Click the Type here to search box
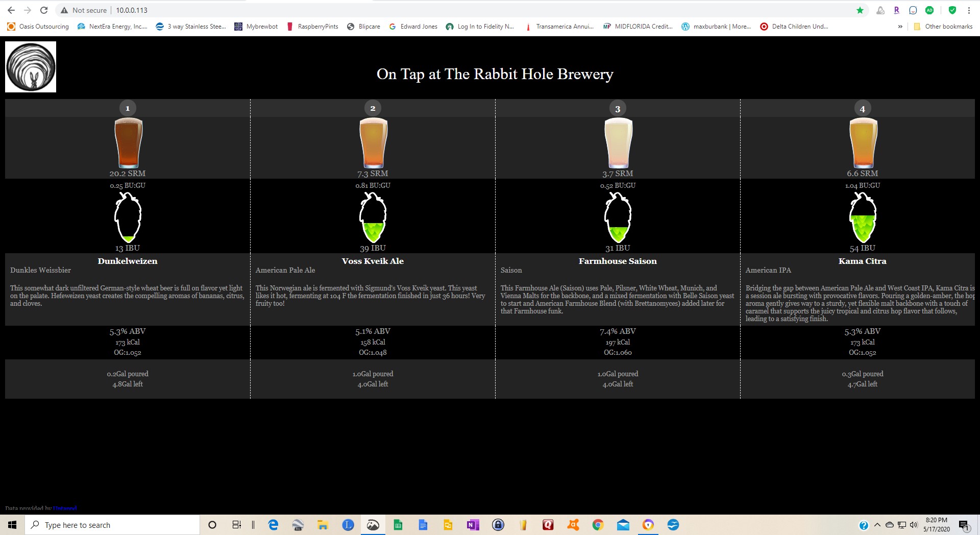Image resolution: width=980 pixels, height=535 pixels. (x=112, y=525)
